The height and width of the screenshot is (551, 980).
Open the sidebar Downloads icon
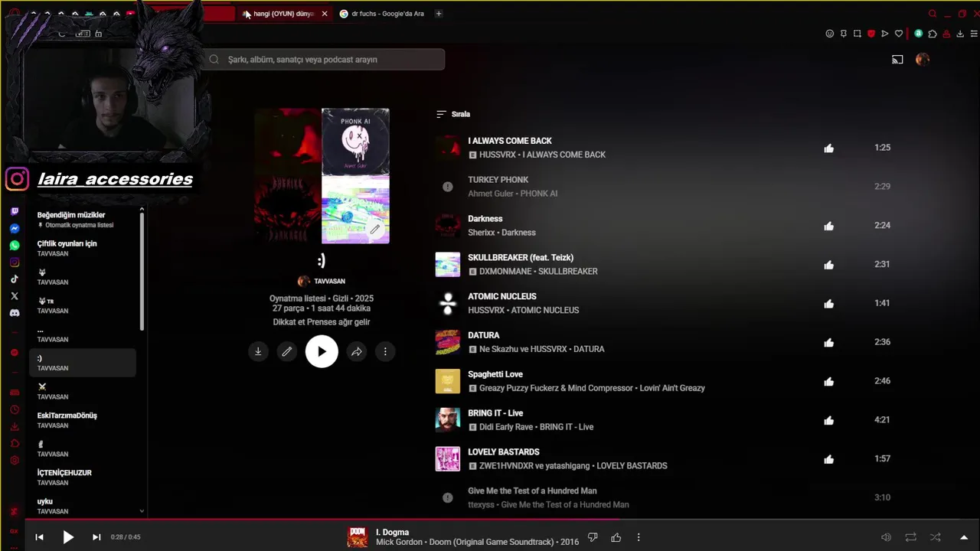click(15, 427)
